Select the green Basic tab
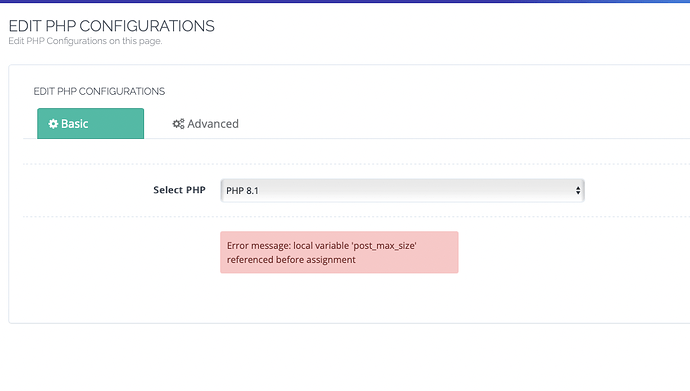The width and height of the screenshot is (690, 391). [x=90, y=124]
